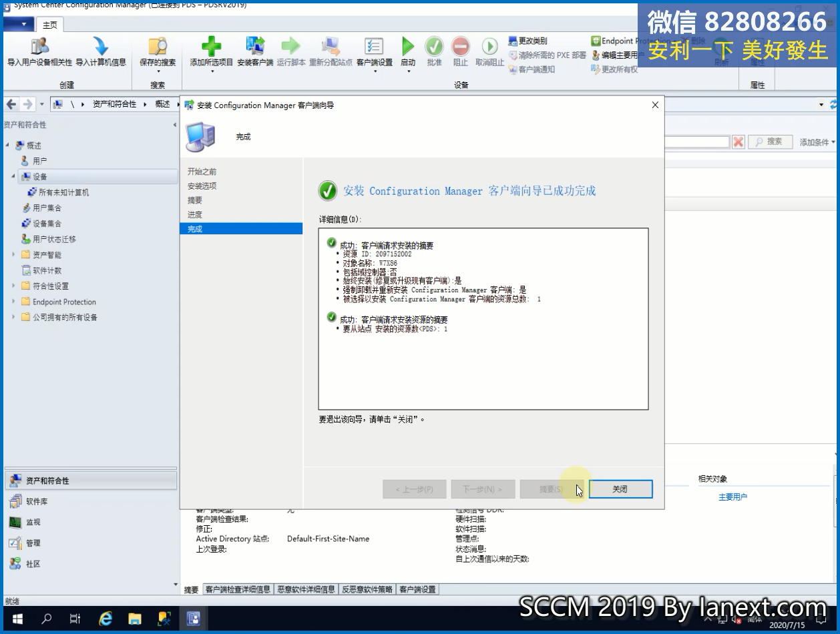Image resolution: width=840 pixels, height=634 pixels.
Task: Click the Search (搜索) button
Action: 771,142
